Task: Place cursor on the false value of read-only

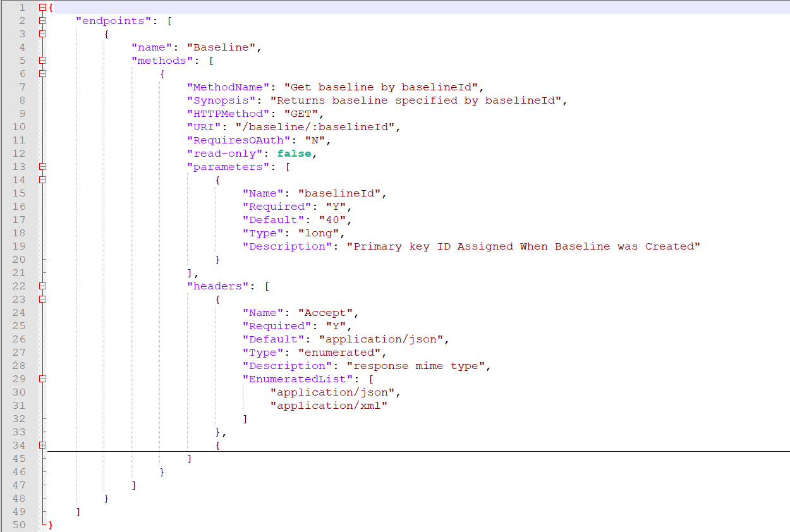Action: [x=295, y=154]
